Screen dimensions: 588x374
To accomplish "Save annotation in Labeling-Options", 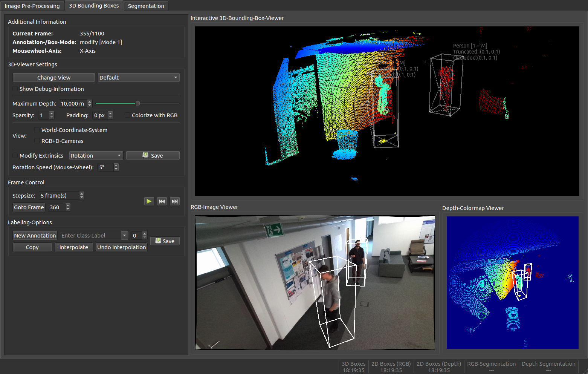I will (165, 241).
